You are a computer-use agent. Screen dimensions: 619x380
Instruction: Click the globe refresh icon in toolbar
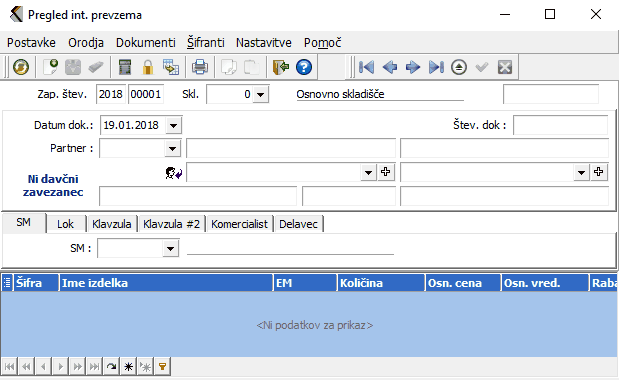[x=21, y=67]
